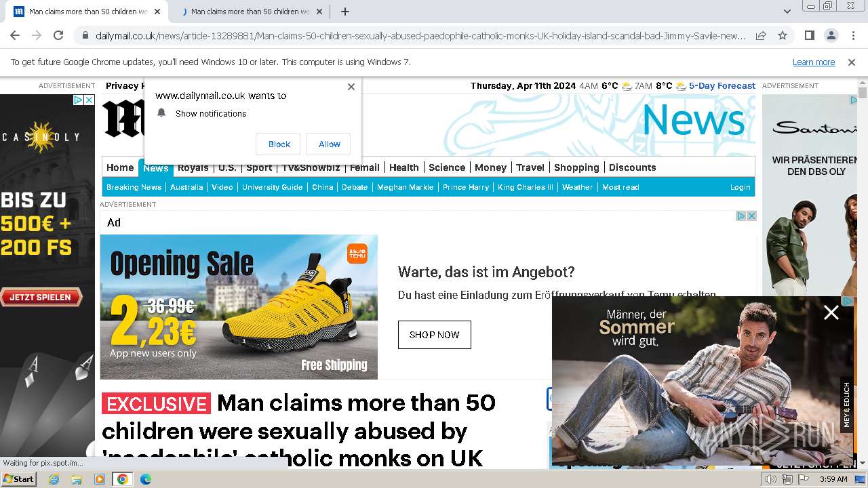Open the volume control in system tray
Screen dimensions: 868x488
[x=771, y=479]
